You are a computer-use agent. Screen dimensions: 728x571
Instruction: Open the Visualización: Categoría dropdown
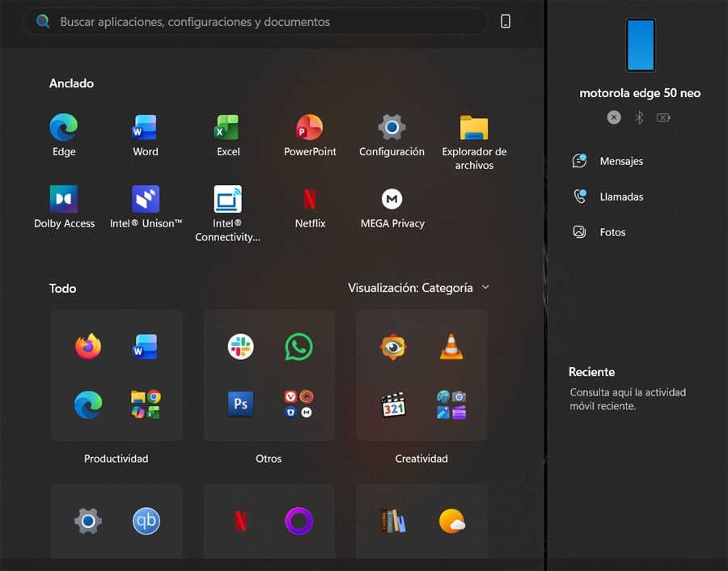[420, 287]
